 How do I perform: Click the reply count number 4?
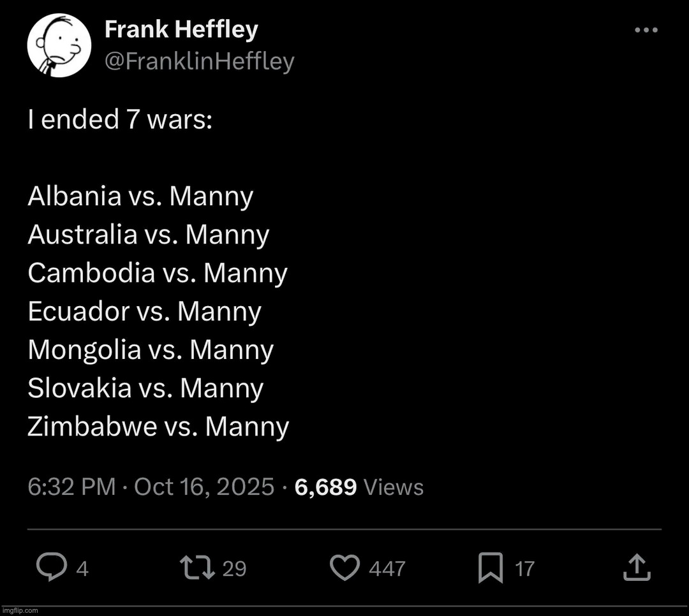tap(82, 568)
